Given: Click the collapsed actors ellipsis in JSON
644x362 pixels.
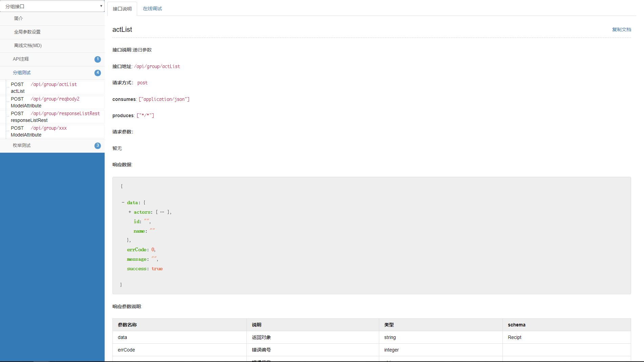Looking at the screenshot, I should 162,212.
